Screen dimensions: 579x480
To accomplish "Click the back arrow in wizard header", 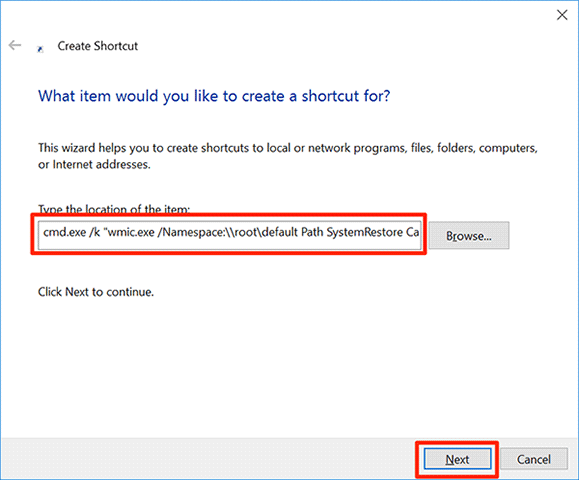I will (x=15, y=45).
